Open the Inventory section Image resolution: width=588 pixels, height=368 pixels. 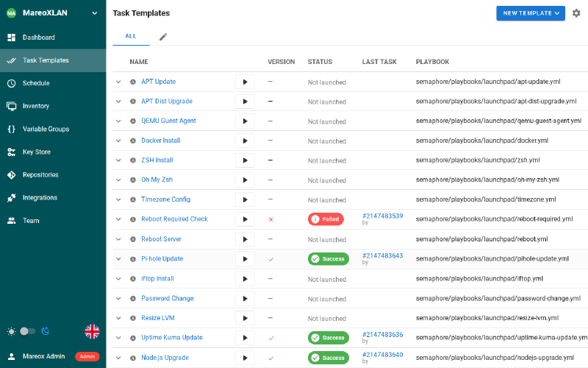tap(53, 106)
